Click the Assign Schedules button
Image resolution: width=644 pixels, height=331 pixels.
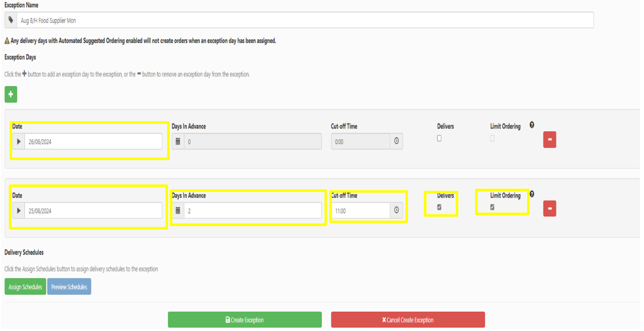click(x=25, y=287)
